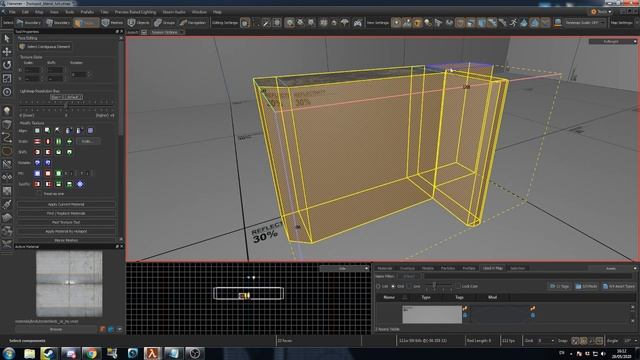Screen dimensions: 640x360
Task: Click the lightmap resolution bias slider
Action: coord(66,105)
